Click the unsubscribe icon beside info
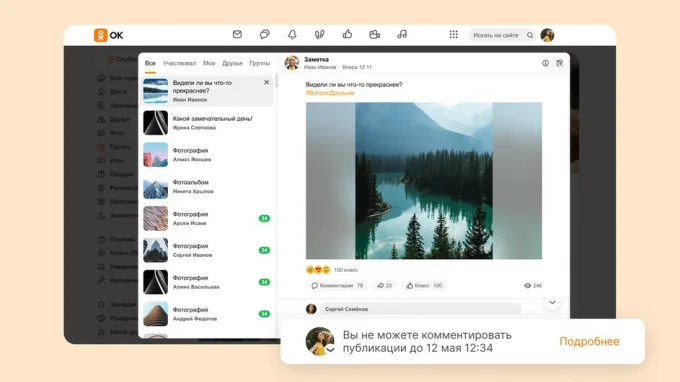This screenshot has width=680, height=382. click(559, 63)
